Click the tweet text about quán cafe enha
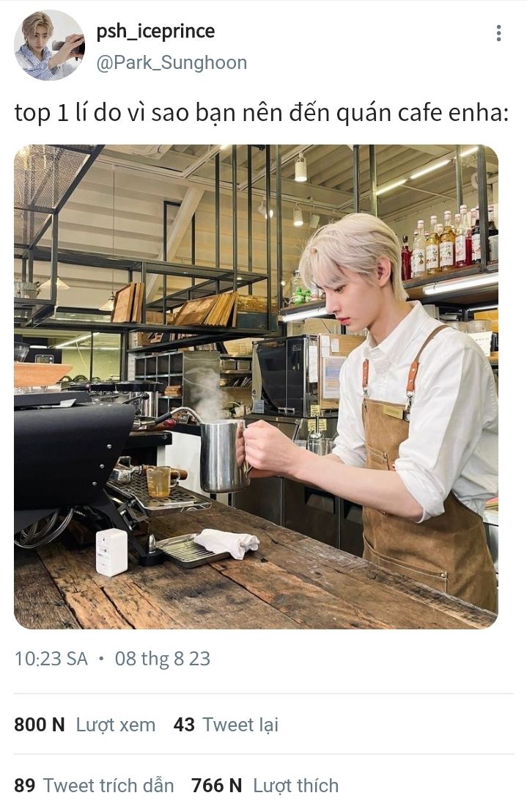 262,112
